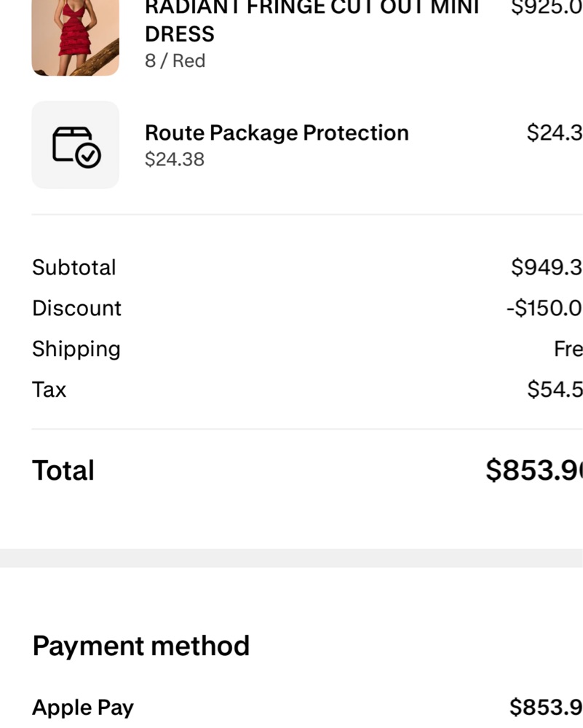
Task: Tap the -$150 discount amount
Action: point(544,308)
